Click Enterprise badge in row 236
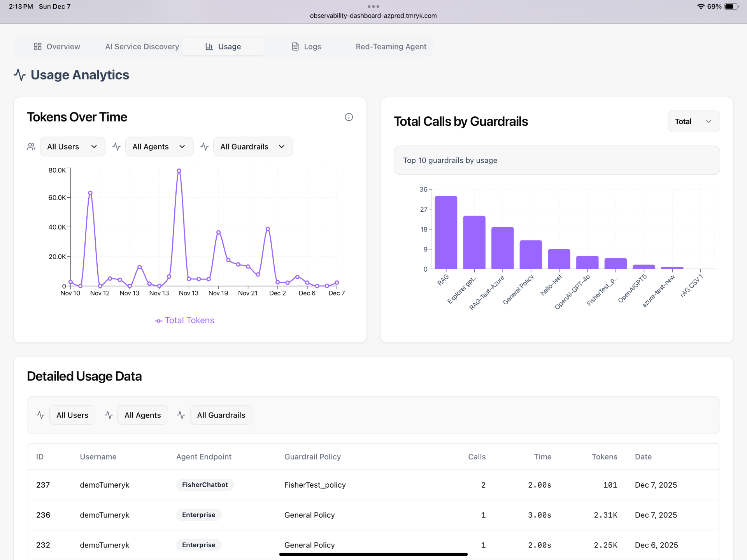This screenshot has width=747, height=560. click(x=199, y=514)
